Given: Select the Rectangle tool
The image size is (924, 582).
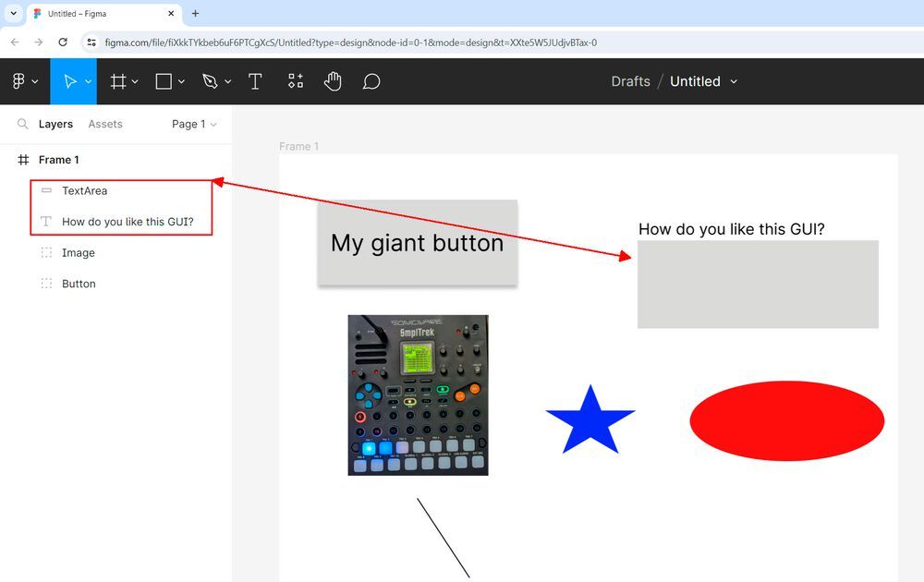Looking at the screenshot, I should tap(163, 81).
